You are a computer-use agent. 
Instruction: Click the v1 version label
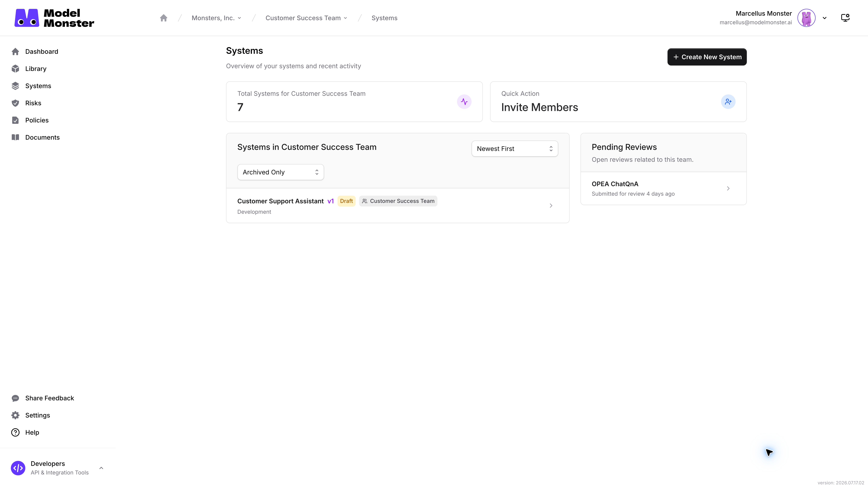click(x=331, y=201)
